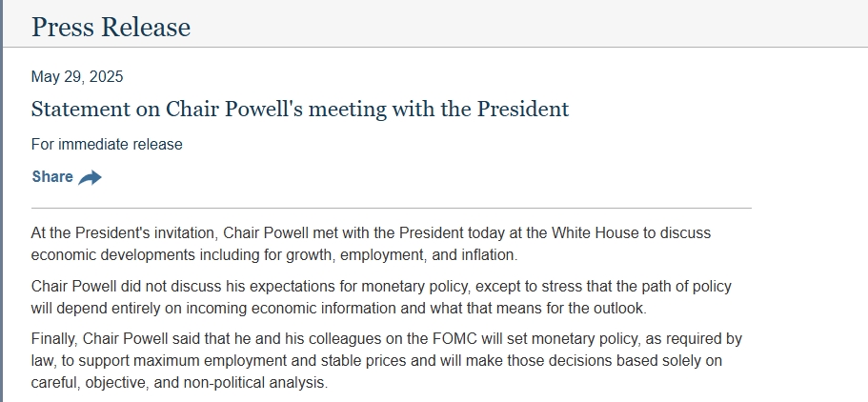This screenshot has width=868, height=402.
Task: Click the May 29, 2025 date
Action: tap(77, 77)
